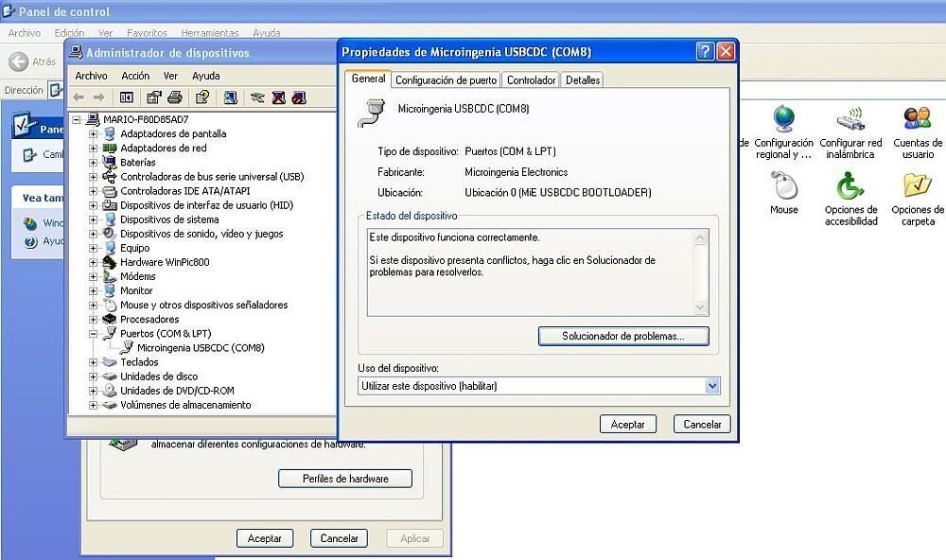The image size is (946, 560).
Task: Click the Forward arrow in Device Manager toolbar
Action: [x=99, y=97]
